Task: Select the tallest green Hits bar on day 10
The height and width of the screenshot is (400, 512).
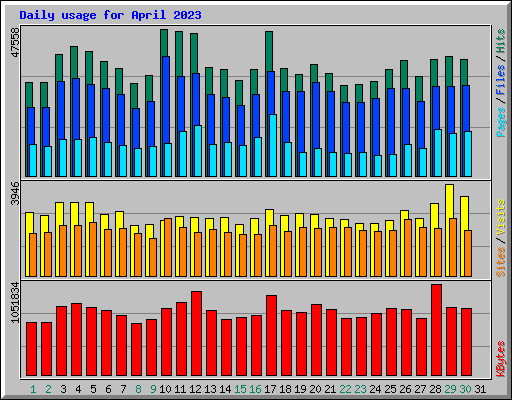Action: tap(164, 43)
